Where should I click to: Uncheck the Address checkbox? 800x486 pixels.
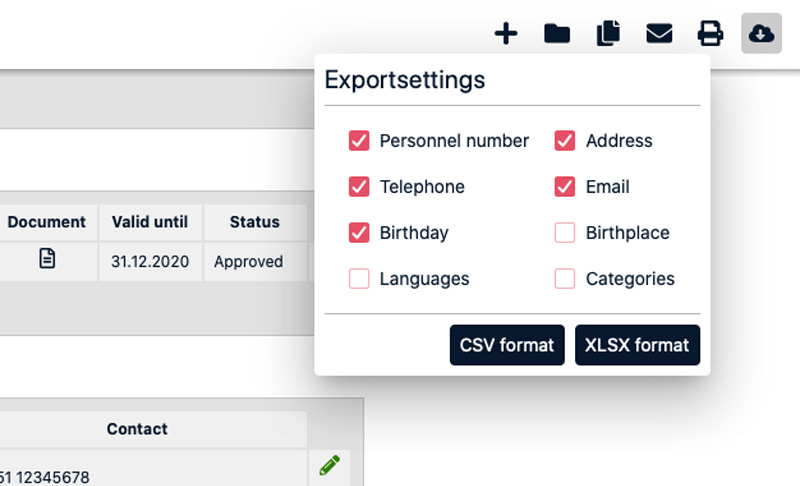click(x=565, y=141)
